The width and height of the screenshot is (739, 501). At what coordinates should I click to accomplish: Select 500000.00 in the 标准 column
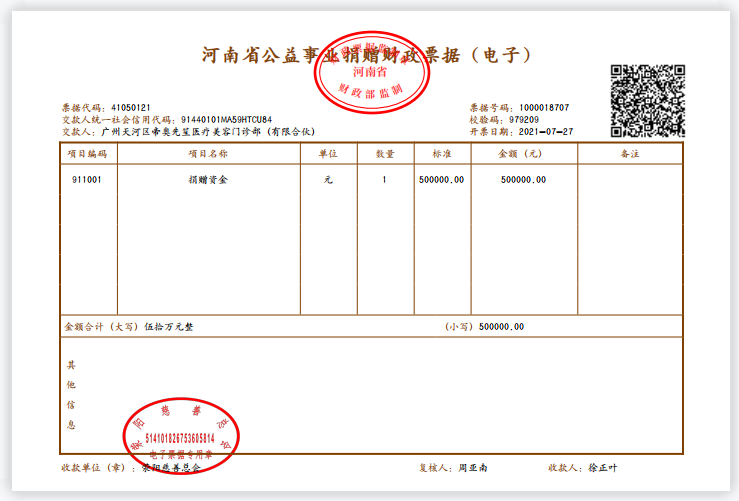pyautogui.click(x=442, y=180)
